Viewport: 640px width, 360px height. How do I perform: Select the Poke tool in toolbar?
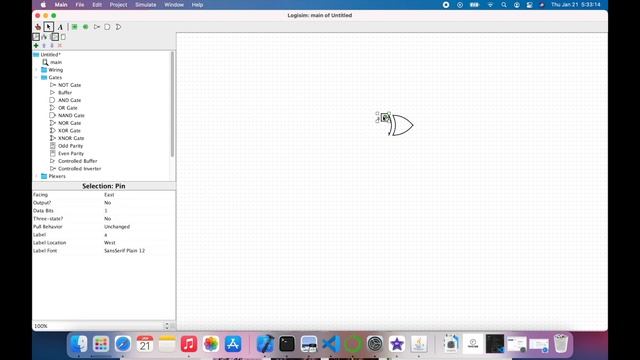coord(38,27)
